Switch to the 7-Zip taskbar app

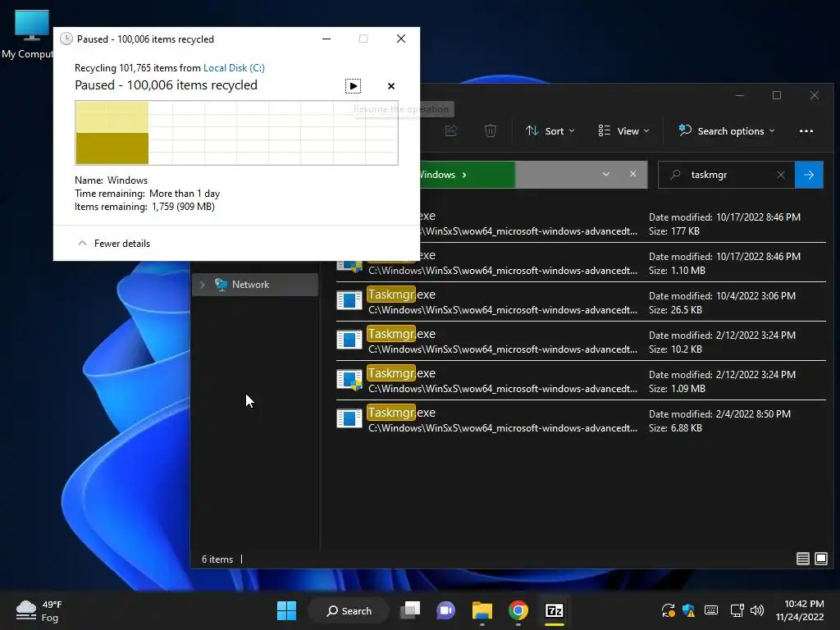point(554,610)
